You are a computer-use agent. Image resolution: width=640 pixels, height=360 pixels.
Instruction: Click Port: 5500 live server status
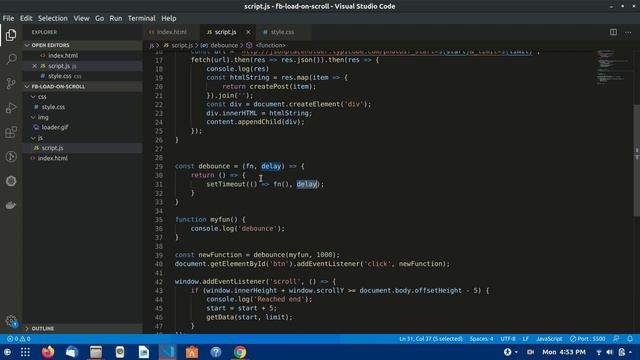click(x=587, y=339)
